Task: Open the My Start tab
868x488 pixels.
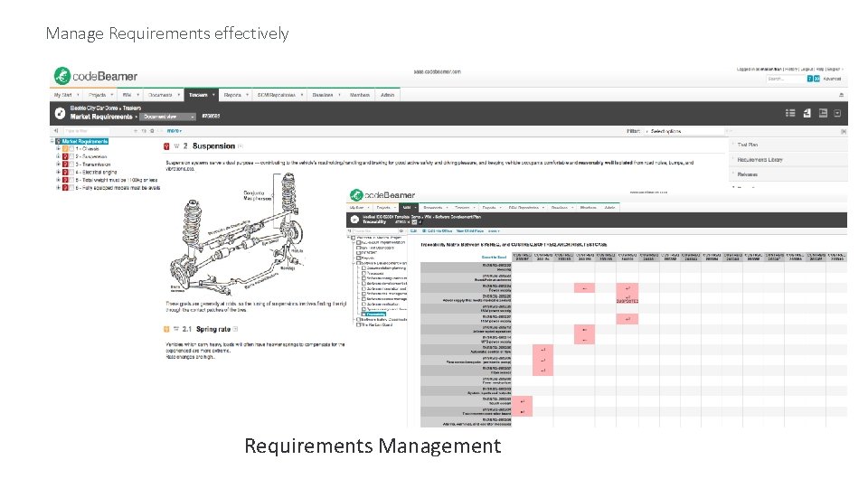Action: click(66, 95)
